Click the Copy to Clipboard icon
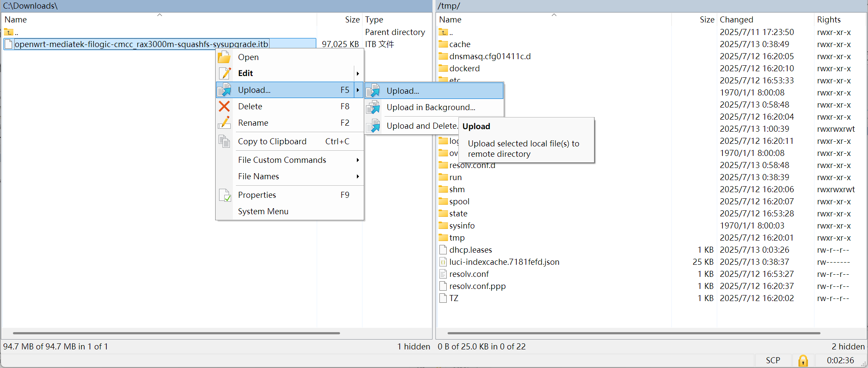Viewport: 868px width, 368px height. (x=224, y=141)
